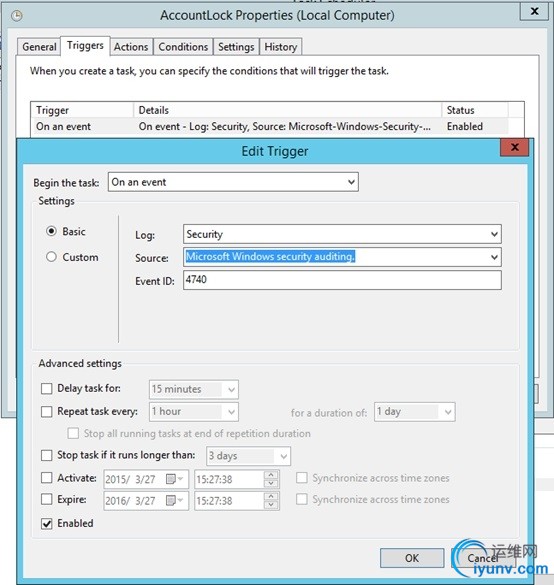Open Expire date calendar picker
Image resolution: width=554 pixels, height=585 pixels.
[x=173, y=500]
